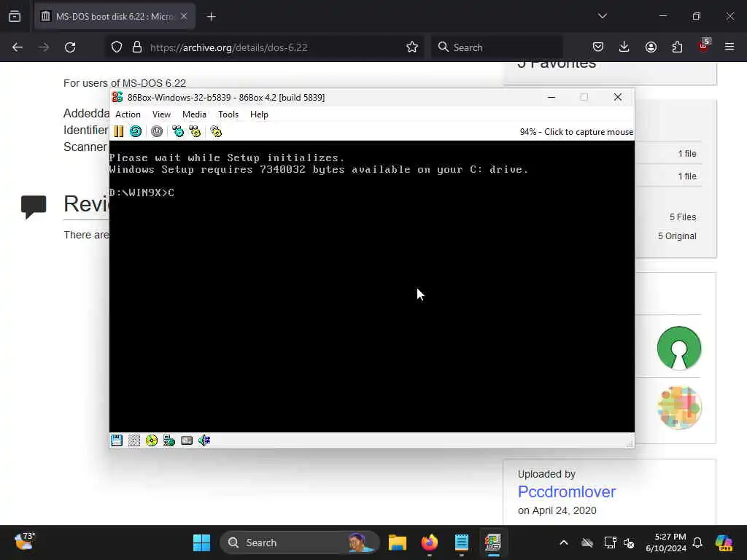Click the site security padlock icon
Screen dimensions: 747x560
(x=137, y=47)
